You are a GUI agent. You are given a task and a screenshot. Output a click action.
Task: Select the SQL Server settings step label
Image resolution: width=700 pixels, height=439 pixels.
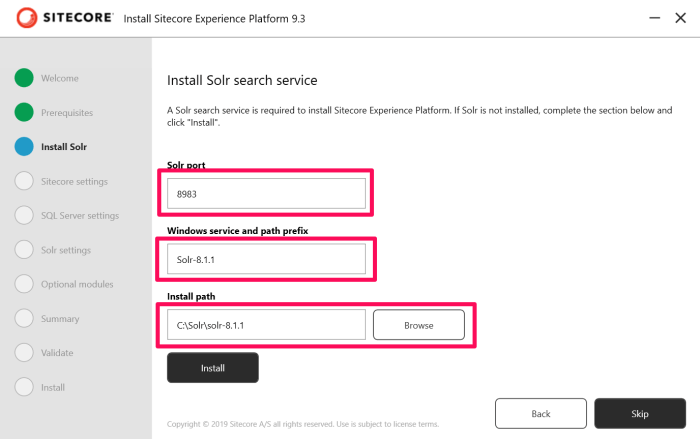coord(80,216)
